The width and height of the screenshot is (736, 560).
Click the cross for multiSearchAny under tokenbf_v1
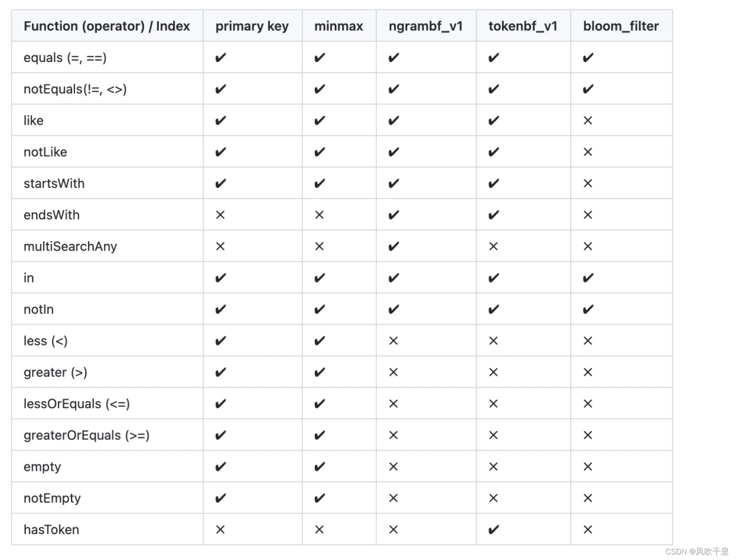click(493, 247)
